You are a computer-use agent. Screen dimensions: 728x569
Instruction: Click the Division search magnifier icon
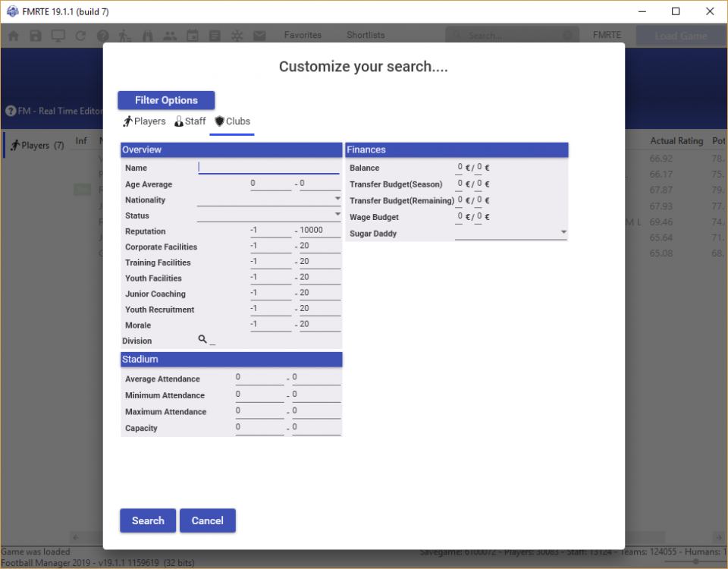pos(202,340)
